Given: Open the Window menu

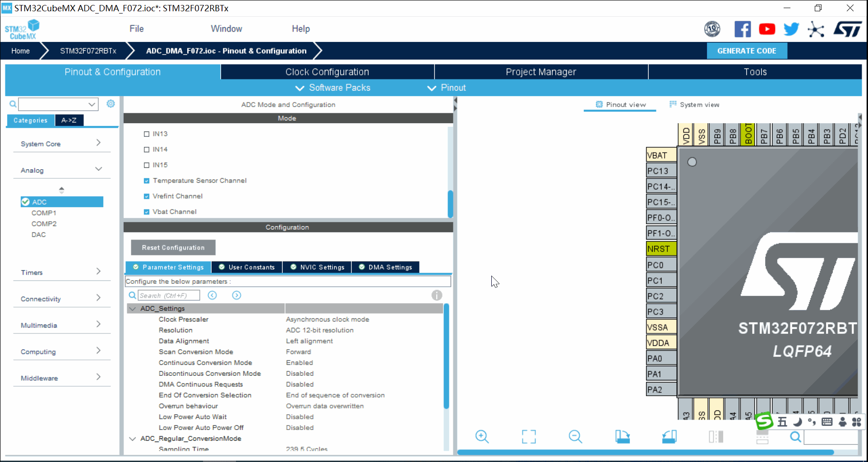Looking at the screenshot, I should 226,29.
